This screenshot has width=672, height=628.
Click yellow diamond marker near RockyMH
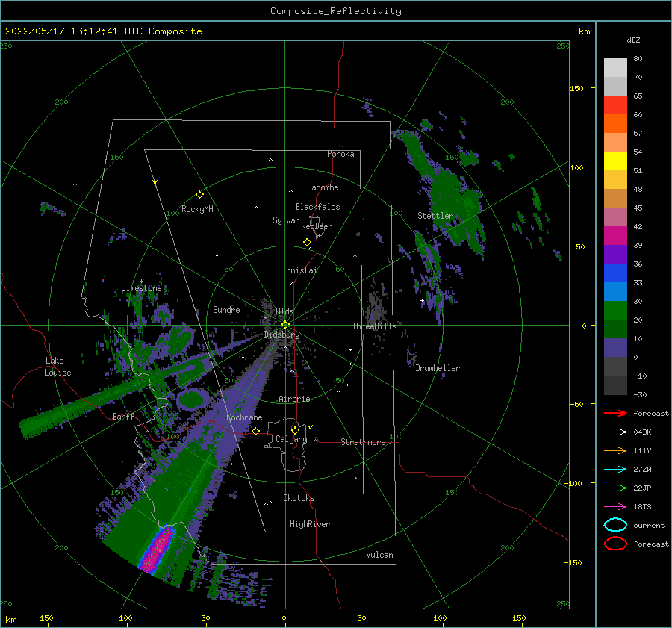pos(199,195)
